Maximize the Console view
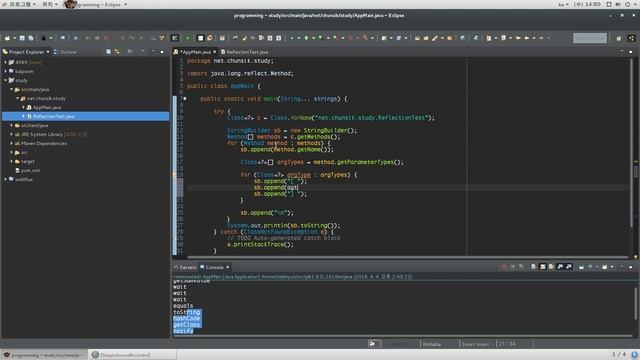The image size is (640, 360). 631,267
